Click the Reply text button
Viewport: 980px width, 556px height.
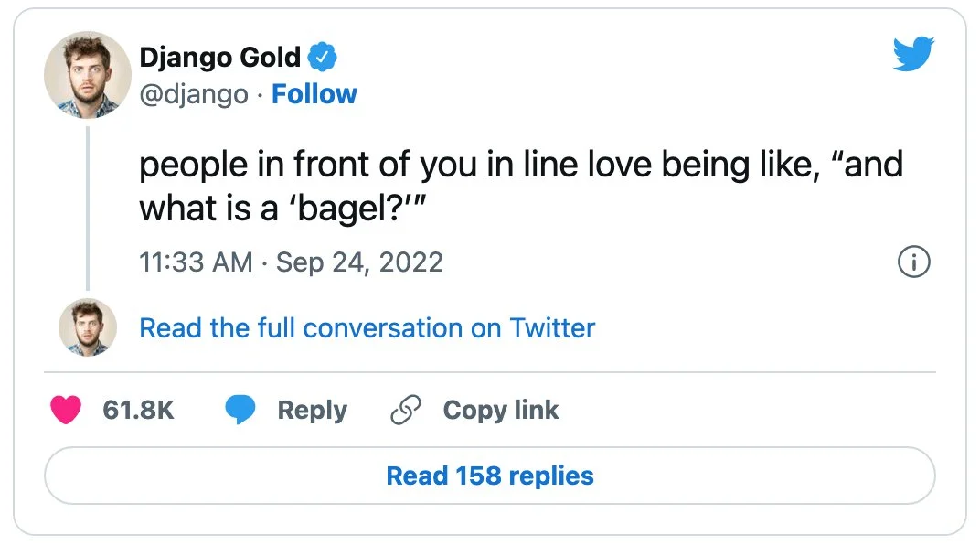(x=312, y=411)
